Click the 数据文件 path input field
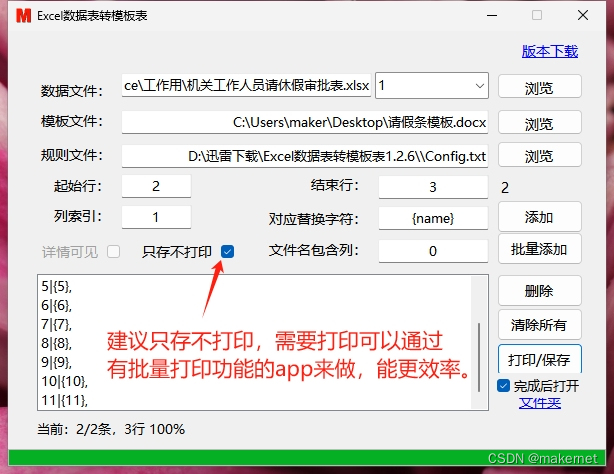The image size is (614, 474). 246,85
